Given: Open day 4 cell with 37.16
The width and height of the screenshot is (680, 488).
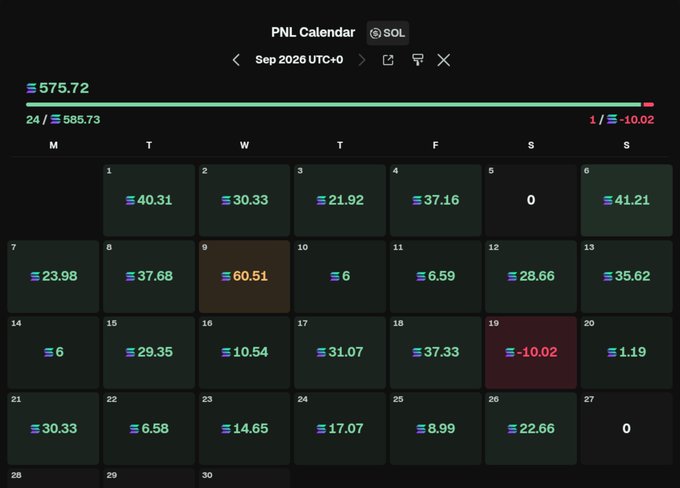Looking at the screenshot, I should click(x=435, y=200).
